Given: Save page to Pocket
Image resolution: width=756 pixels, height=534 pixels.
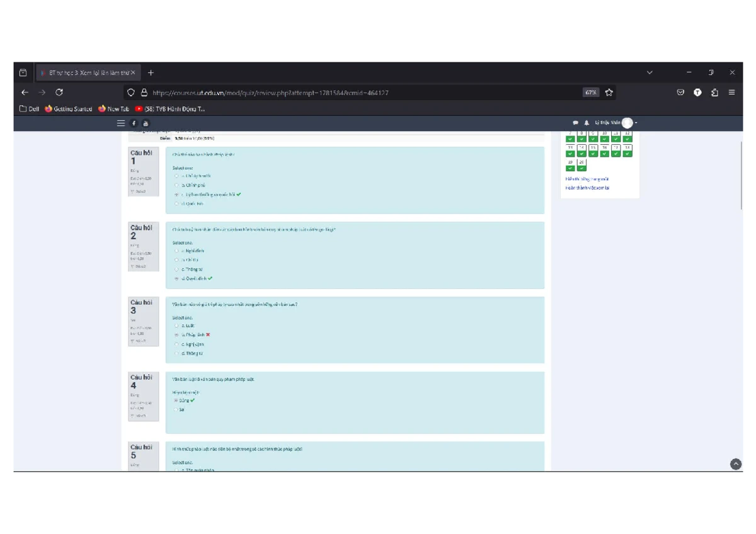Looking at the screenshot, I should click(680, 93).
